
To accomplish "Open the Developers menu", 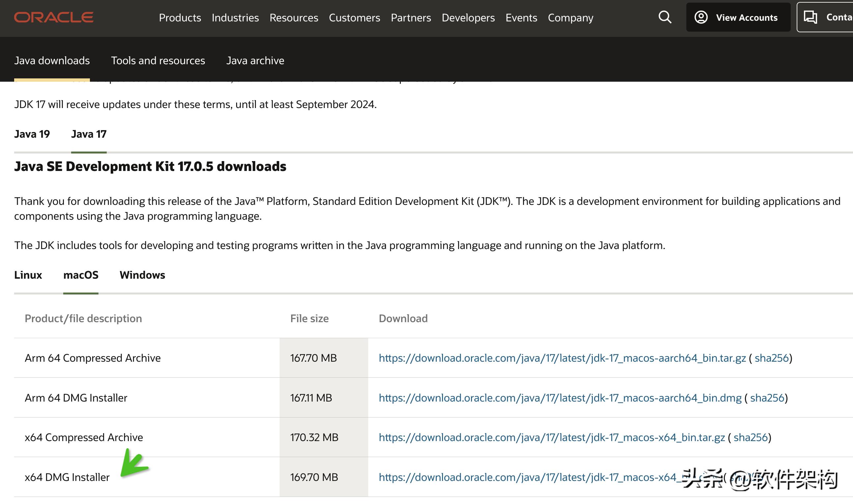I will pyautogui.click(x=468, y=18).
